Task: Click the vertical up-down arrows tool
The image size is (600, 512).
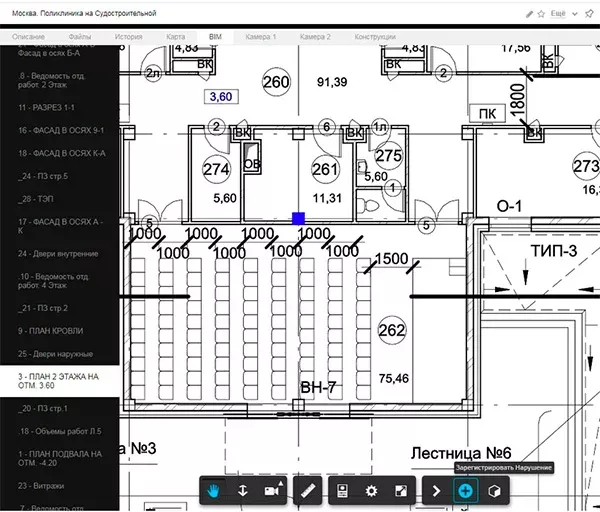Action: [x=242, y=491]
